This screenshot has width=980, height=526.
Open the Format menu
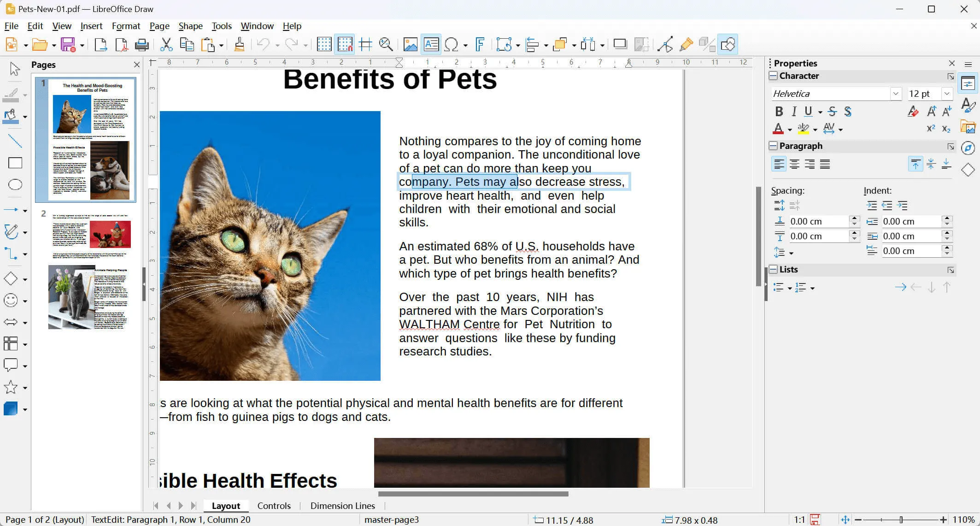pyautogui.click(x=126, y=25)
